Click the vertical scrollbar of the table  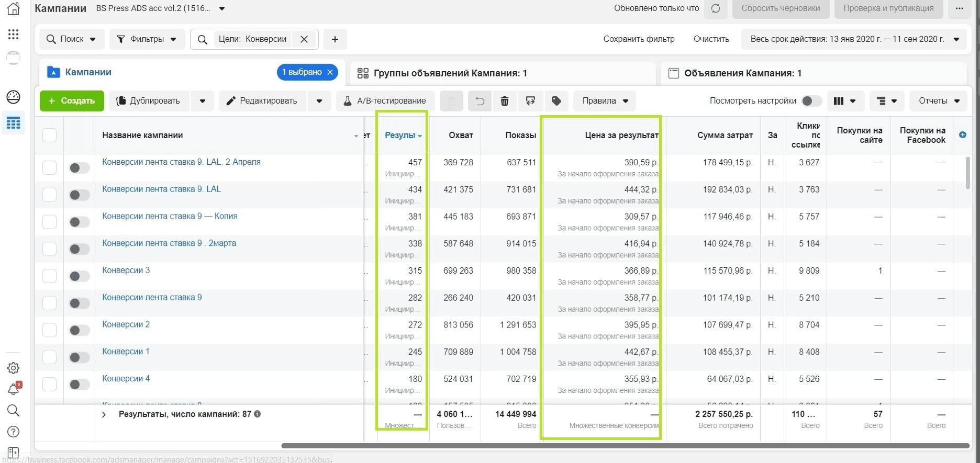[x=967, y=173]
